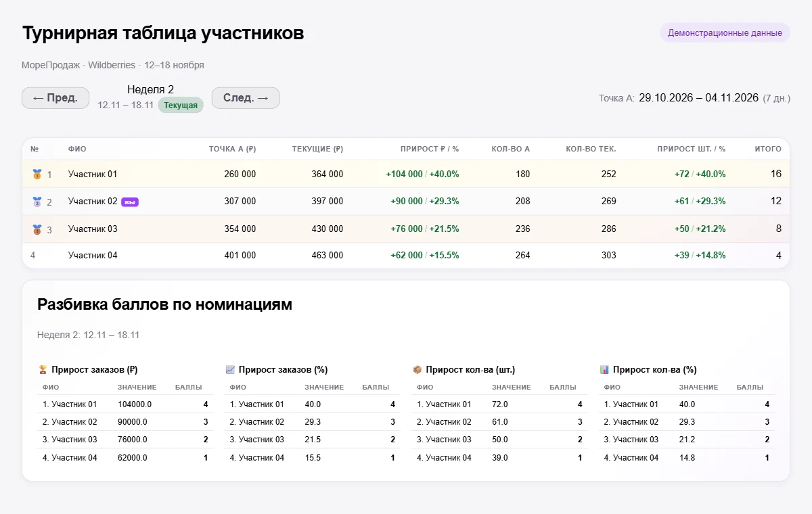Click the Прирост заказов (₽) nomination title

(x=95, y=370)
